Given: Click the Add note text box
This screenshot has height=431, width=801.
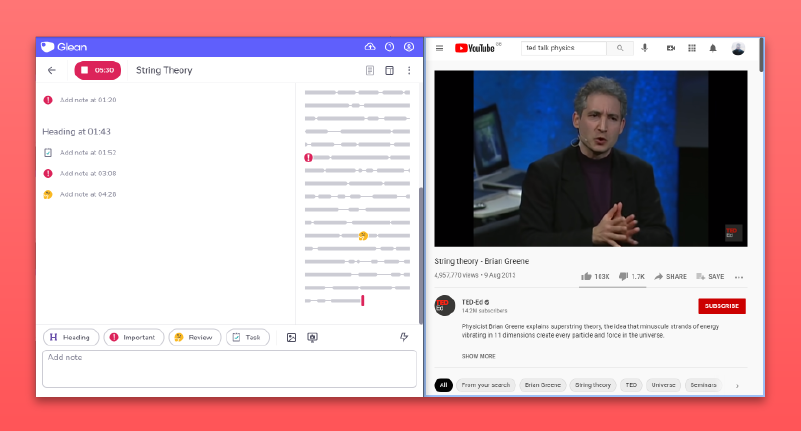Looking at the screenshot, I should pos(229,368).
